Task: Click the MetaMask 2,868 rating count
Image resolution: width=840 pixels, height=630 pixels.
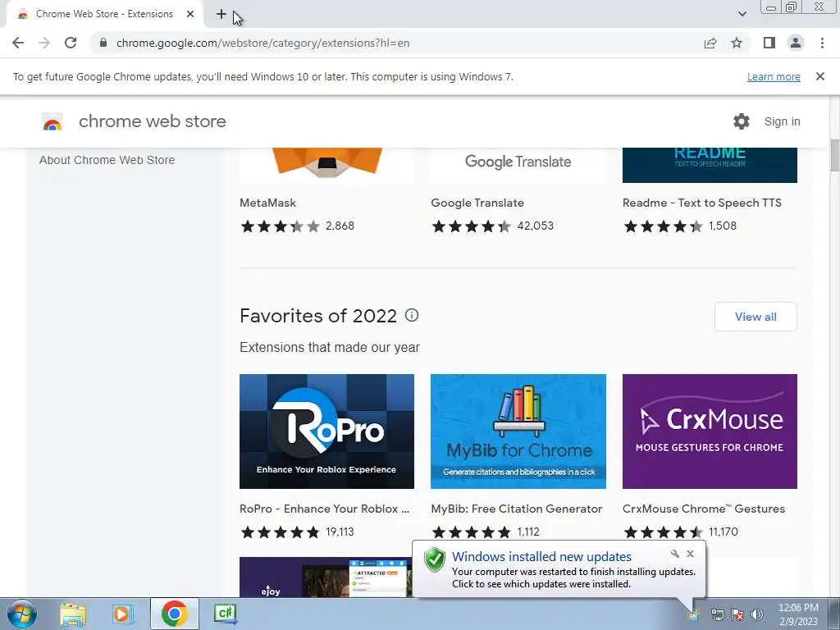Action: [x=340, y=226]
